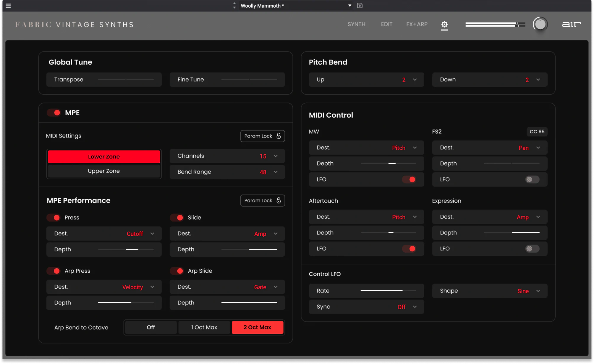Click the MIDI Settings Param Lock padlock
The image size is (594, 364).
(x=279, y=136)
